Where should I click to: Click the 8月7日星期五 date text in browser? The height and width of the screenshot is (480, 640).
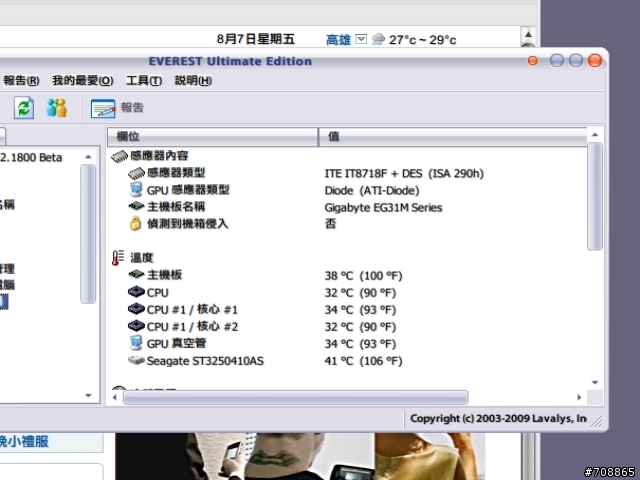pos(256,39)
